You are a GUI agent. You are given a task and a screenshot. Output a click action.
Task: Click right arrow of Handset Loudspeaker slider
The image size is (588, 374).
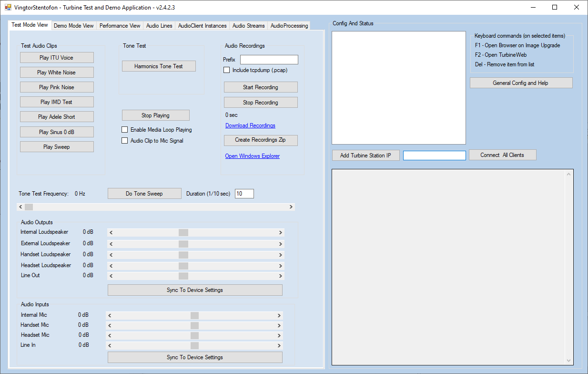280,255
